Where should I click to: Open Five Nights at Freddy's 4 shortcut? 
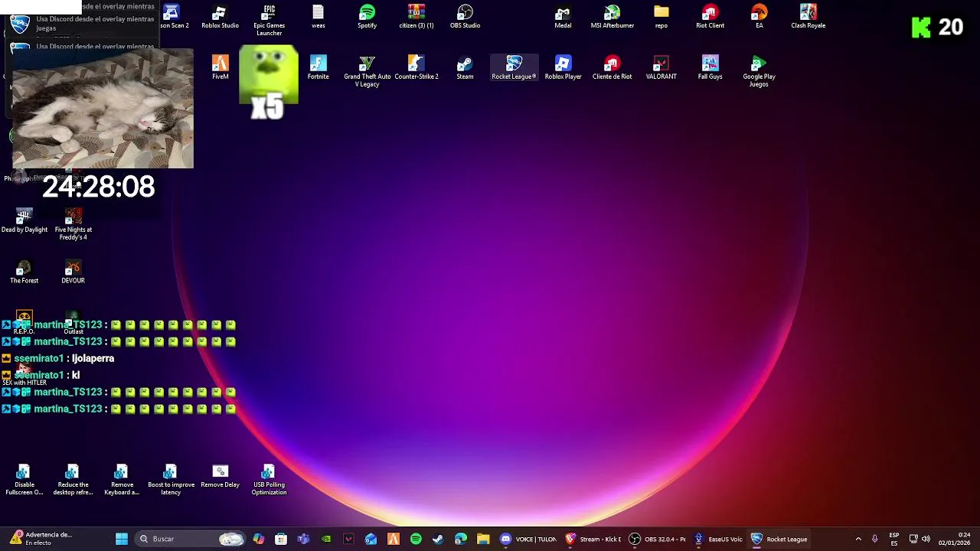pos(73,224)
